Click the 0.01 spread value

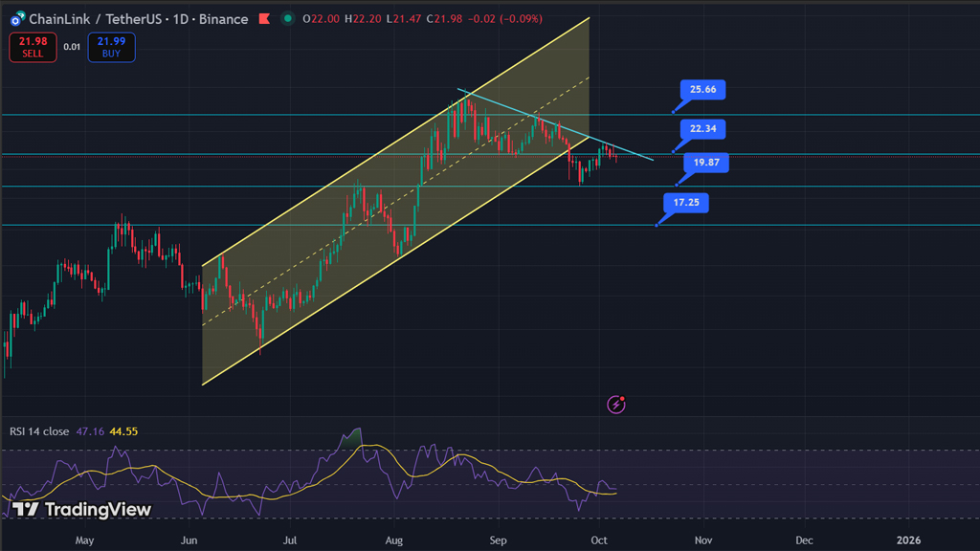[x=72, y=47]
